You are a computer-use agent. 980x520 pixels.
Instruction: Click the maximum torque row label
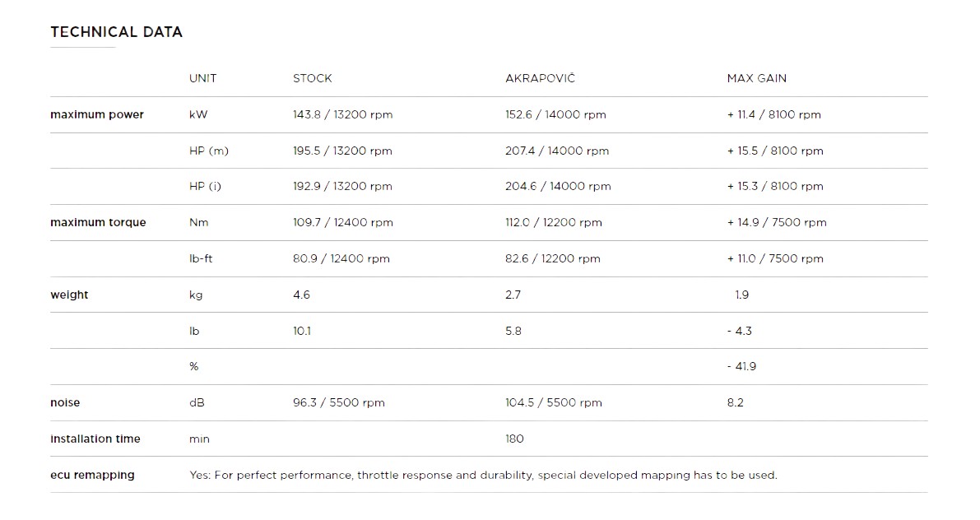click(x=98, y=222)
